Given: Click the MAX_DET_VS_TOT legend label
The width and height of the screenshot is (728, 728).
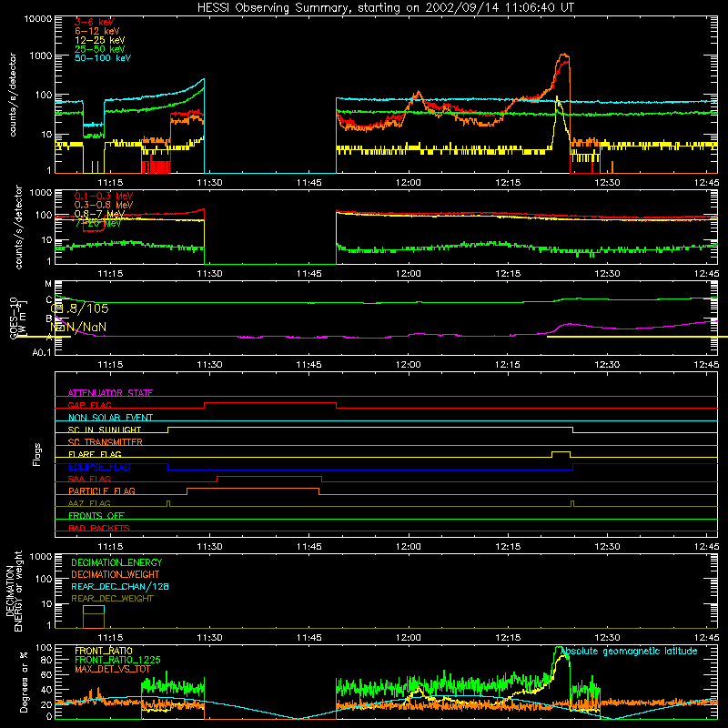Looking at the screenshot, I should (x=113, y=669).
